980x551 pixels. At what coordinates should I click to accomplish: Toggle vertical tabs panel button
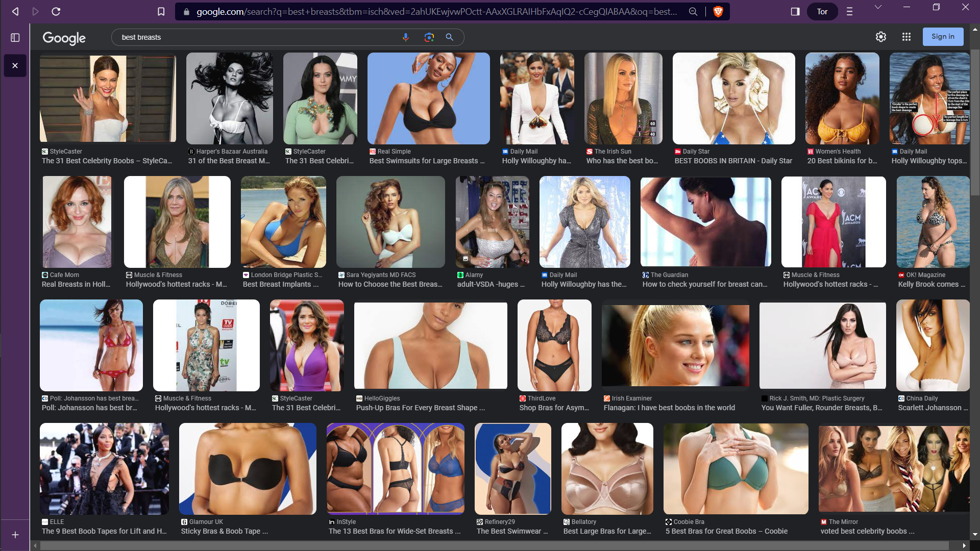(x=15, y=37)
